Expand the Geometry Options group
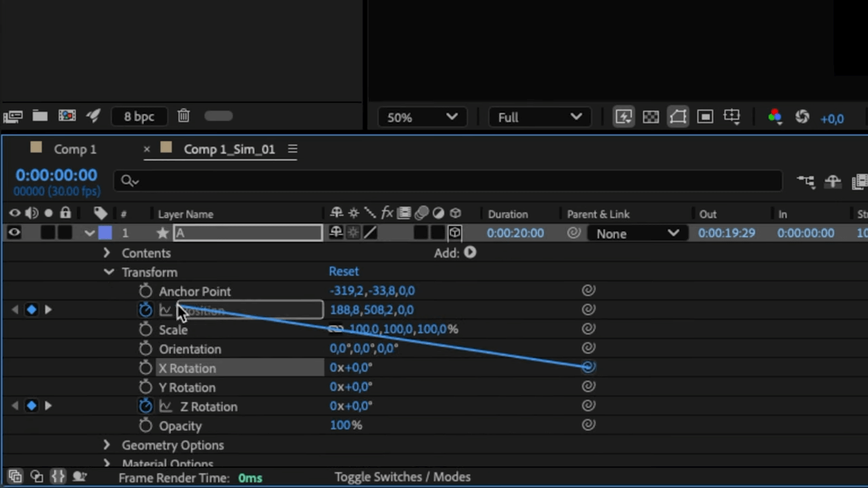 point(106,445)
